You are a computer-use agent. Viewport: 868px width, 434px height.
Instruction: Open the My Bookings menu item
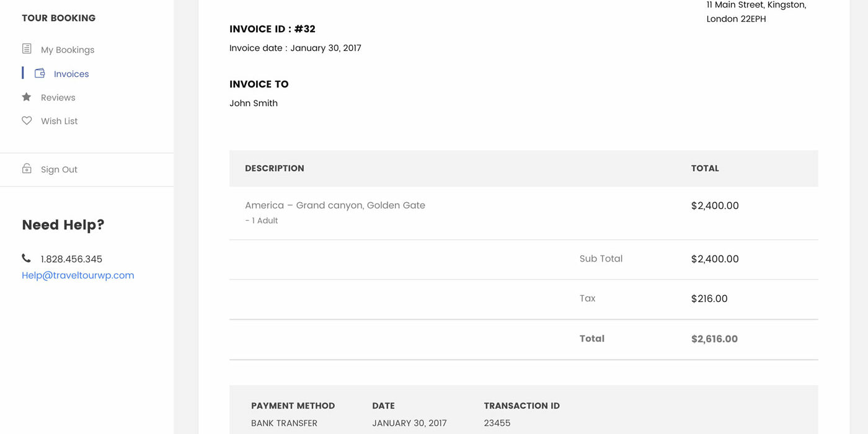[68, 50]
